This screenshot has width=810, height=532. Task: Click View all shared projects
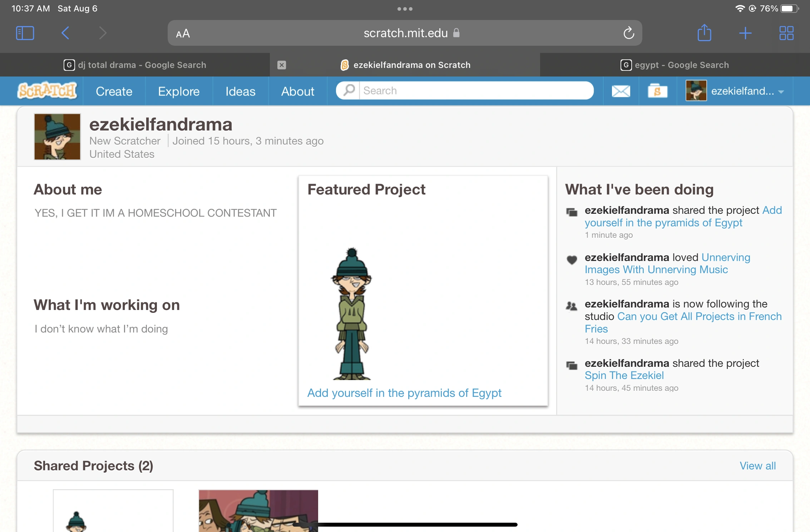click(x=757, y=465)
